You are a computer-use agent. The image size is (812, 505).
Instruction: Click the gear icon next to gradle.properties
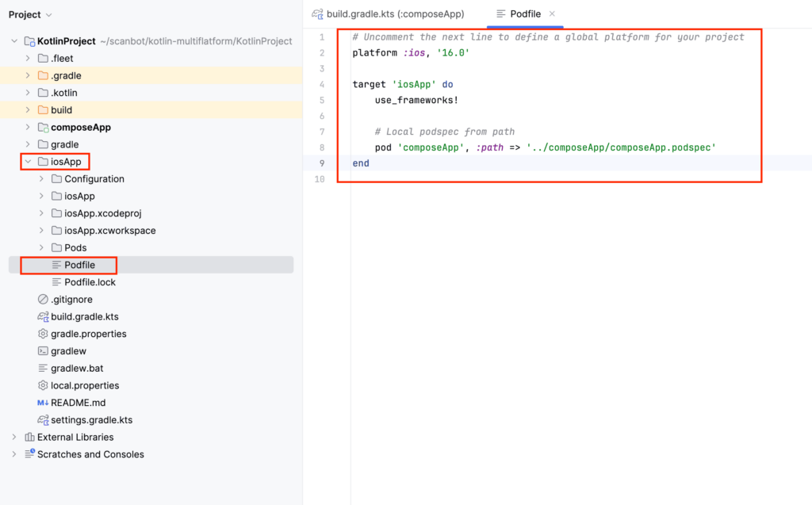coord(42,334)
